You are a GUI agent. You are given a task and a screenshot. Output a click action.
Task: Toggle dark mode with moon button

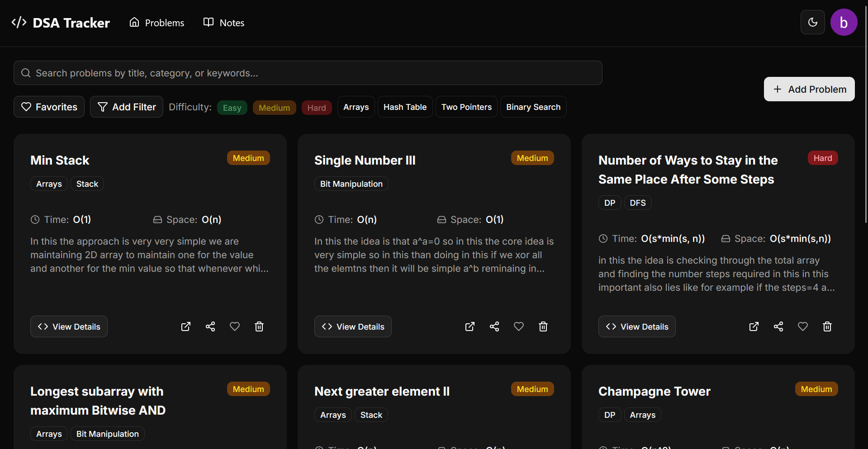(813, 22)
